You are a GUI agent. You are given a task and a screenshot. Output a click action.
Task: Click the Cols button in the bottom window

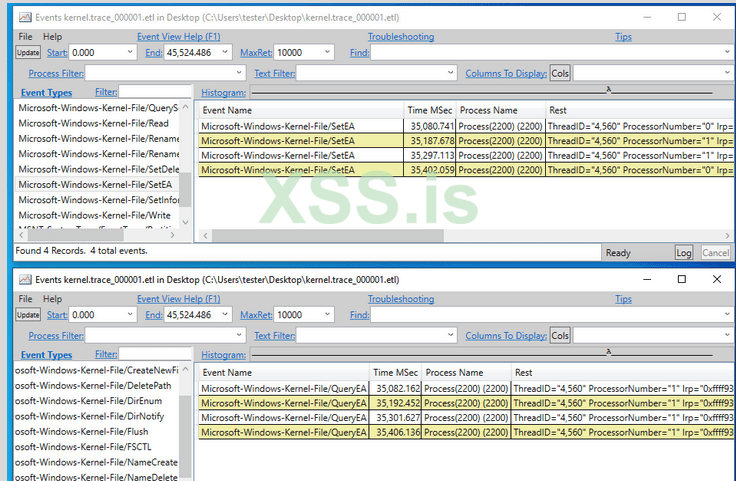(560, 336)
